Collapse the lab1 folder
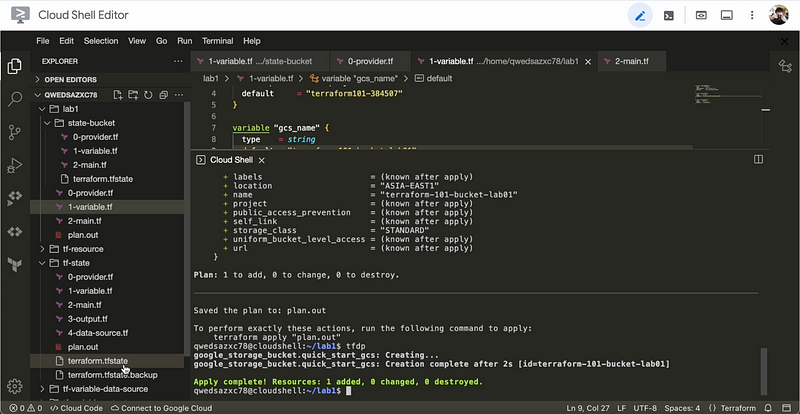Viewport: 800px width, 414px height. [x=42, y=109]
